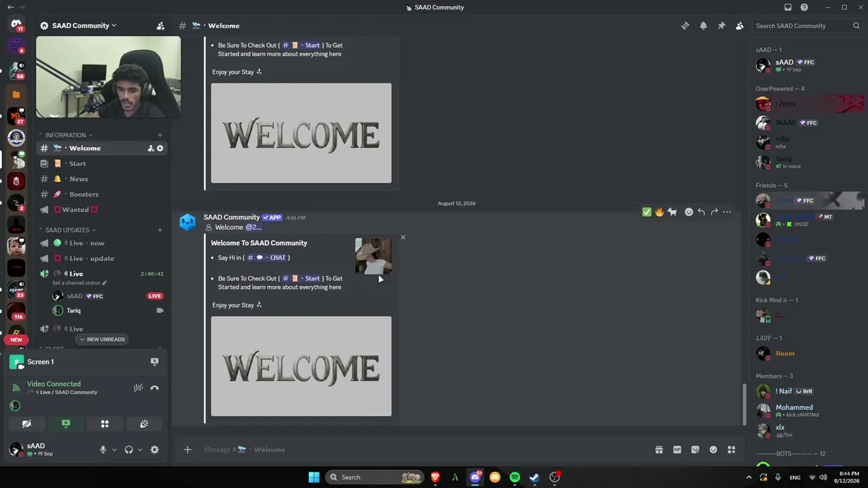868x488 pixels.
Task: Select the Start channel
Action: [x=102, y=163]
